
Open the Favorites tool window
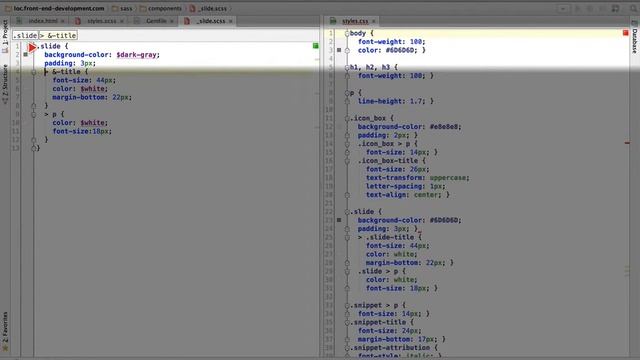point(5,331)
